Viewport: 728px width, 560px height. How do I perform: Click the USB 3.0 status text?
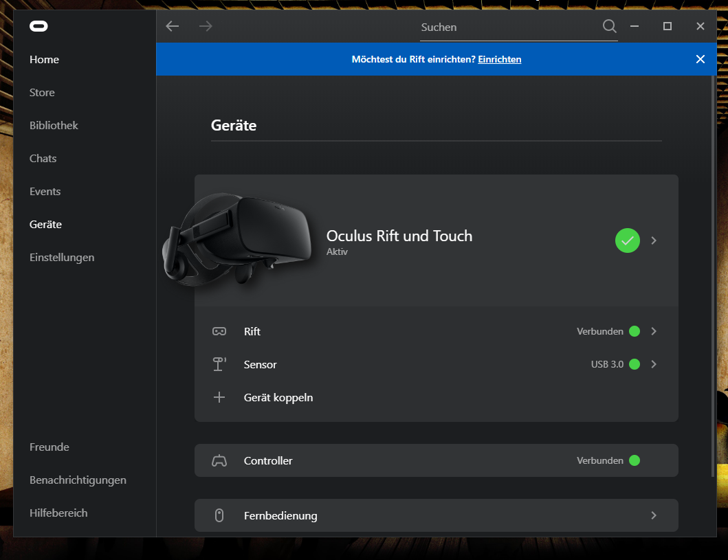(x=607, y=364)
